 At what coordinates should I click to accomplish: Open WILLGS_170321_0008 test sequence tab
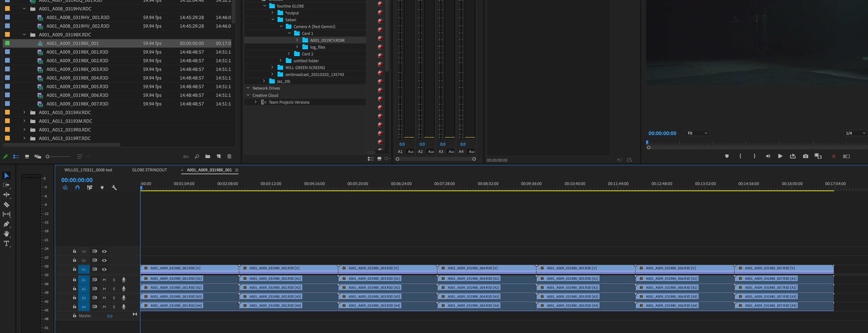[88, 170]
